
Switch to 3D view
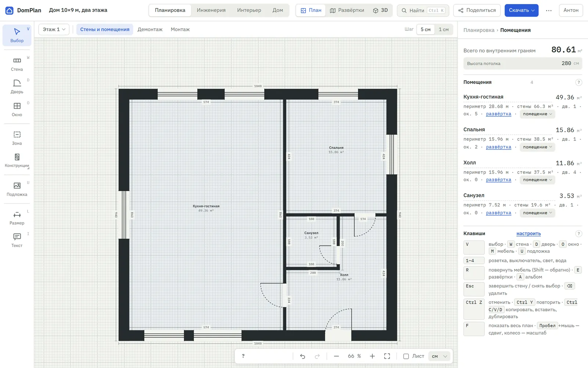[380, 10]
